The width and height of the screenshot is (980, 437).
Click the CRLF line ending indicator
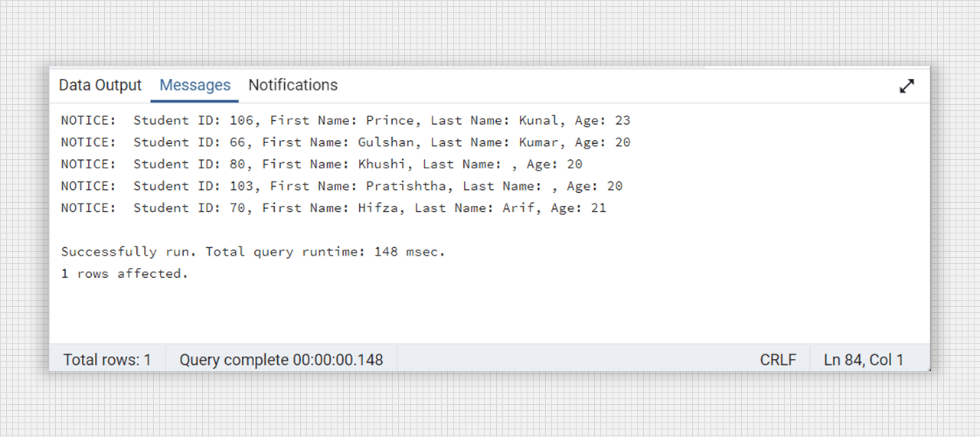[778, 360]
